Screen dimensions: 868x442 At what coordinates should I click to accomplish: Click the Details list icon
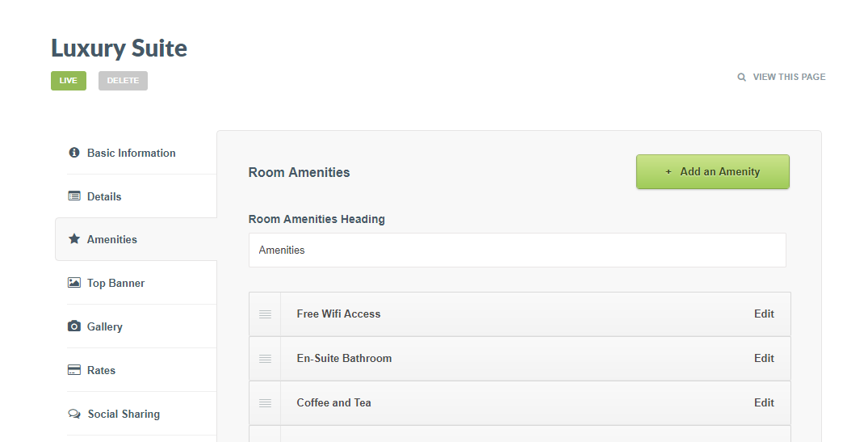74,196
